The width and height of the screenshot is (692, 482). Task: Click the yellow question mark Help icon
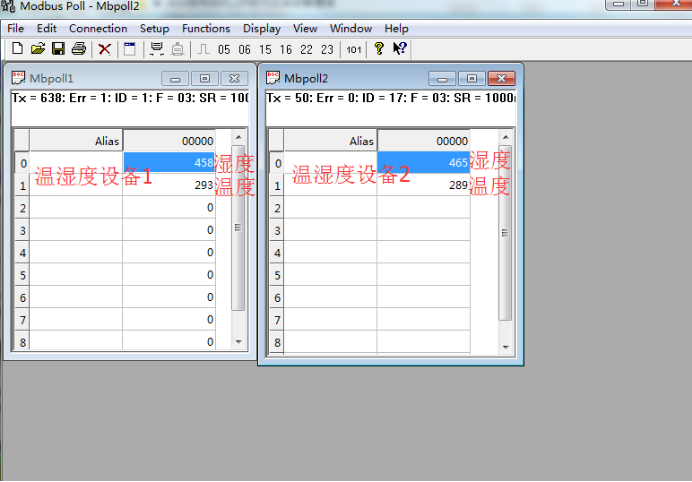[379, 49]
